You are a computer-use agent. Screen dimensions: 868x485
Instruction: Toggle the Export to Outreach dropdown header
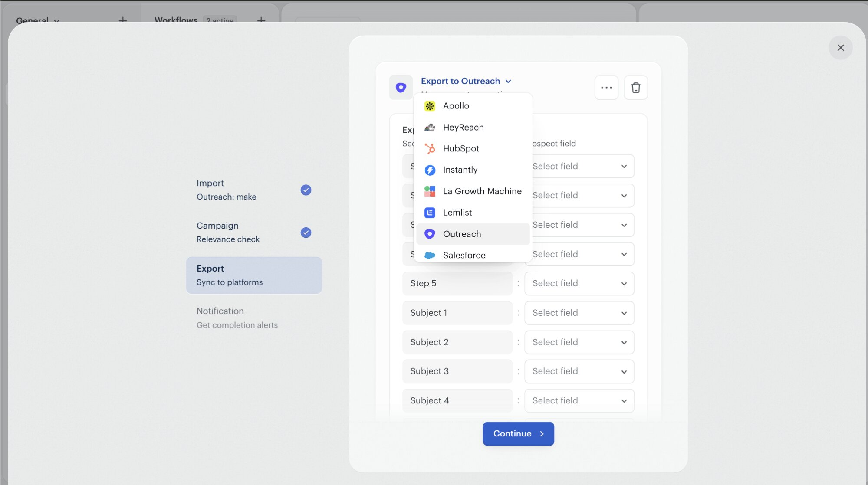(466, 81)
